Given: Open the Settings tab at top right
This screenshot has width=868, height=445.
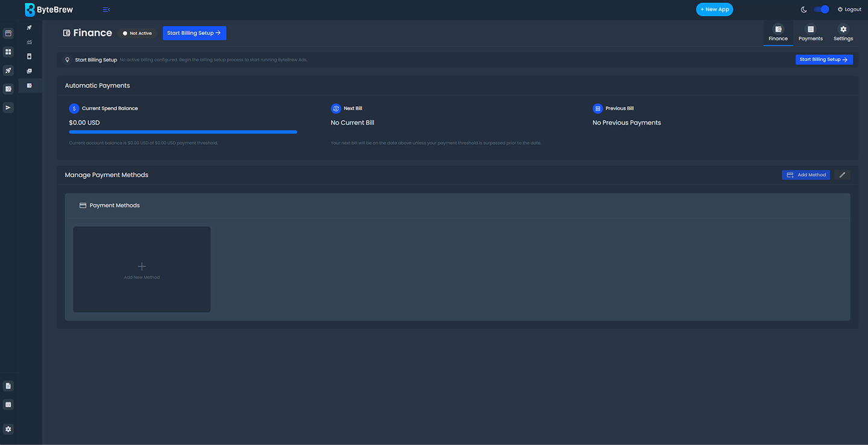Looking at the screenshot, I should (843, 33).
